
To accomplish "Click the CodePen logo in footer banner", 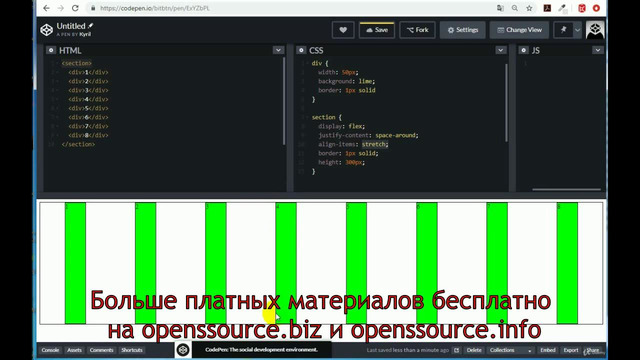I will 183,350.
